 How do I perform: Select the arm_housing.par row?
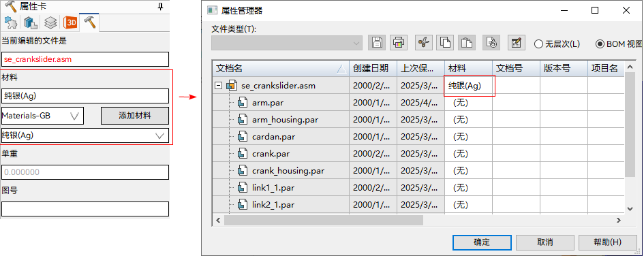click(418, 120)
